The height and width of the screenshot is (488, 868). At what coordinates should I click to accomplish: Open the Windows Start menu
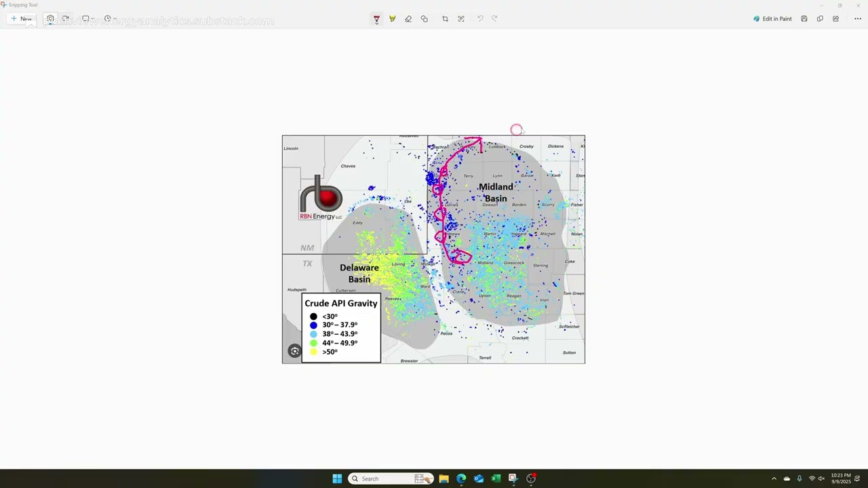(337, 479)
